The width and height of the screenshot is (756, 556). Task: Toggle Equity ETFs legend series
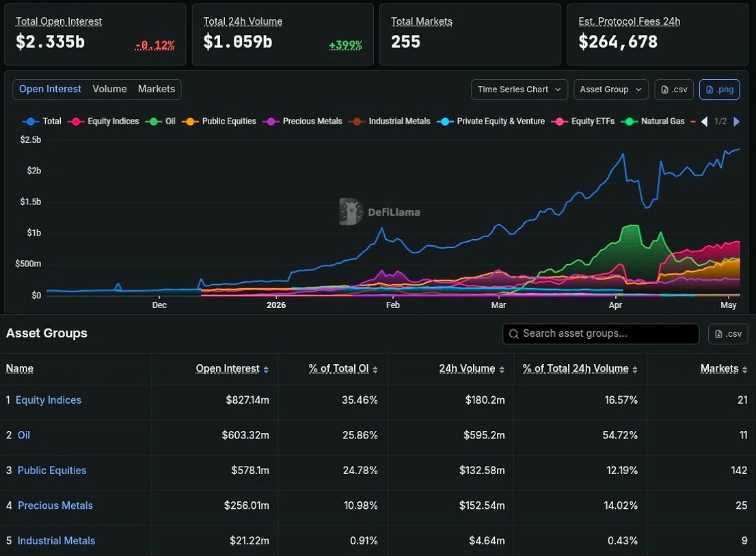pos(583,122)
